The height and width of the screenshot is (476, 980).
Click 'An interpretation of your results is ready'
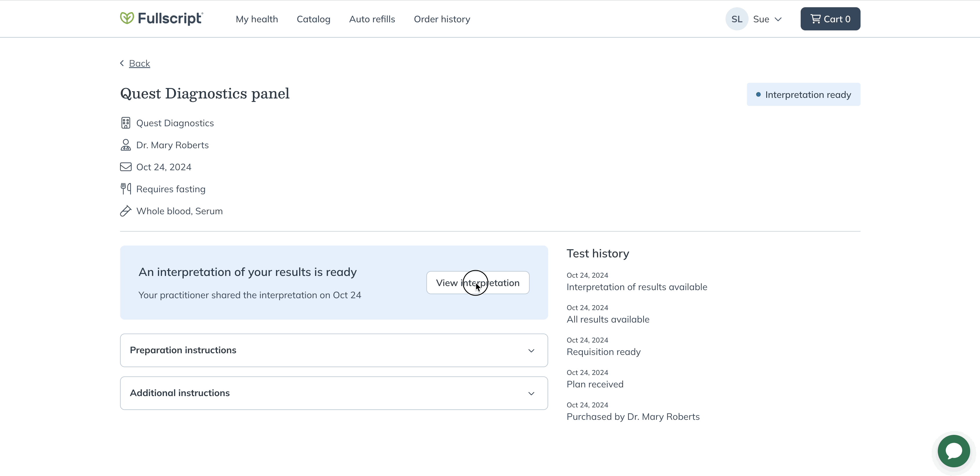pyautogui.click(x=248, y=272)
